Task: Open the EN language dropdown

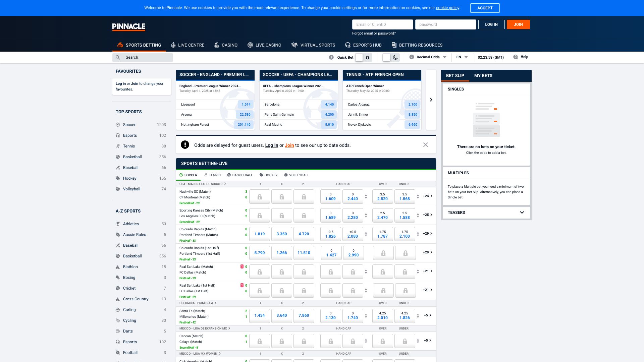Action: tap(462, 57)
